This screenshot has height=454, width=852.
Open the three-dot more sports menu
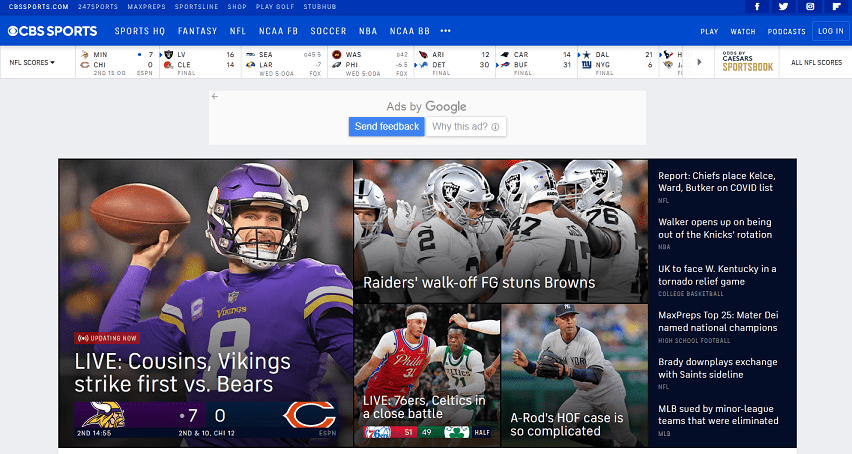coord(446,31)
